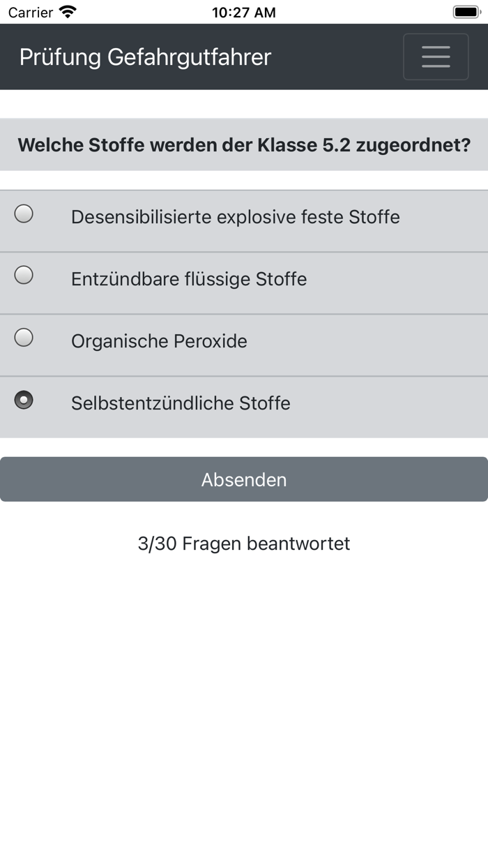Screen dimensions: 488x868
Task: Click the Carrier label in status bar
Action: (x=30, y=12)
